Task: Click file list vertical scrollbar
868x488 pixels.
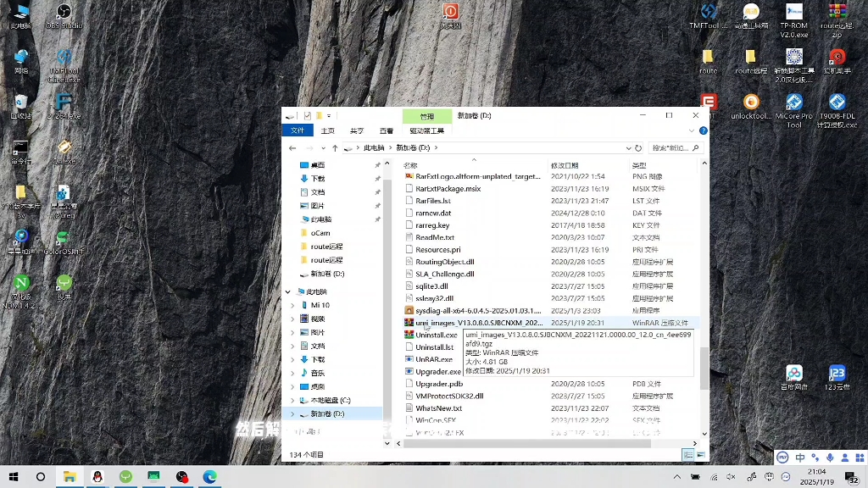Action: 704,368
